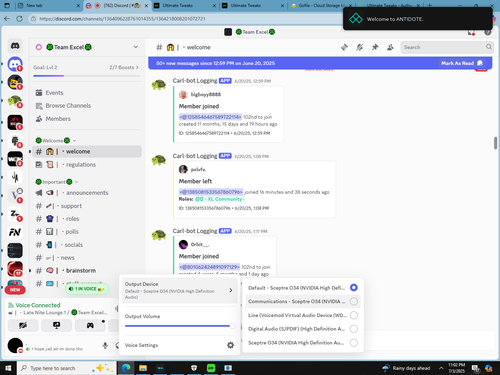Select Communications - Sceptre O34 output device

click(x=303, y=301)
